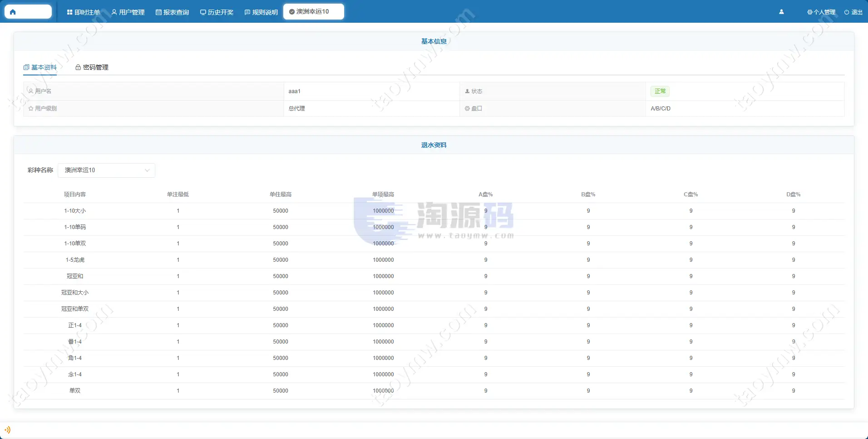Open 个人管理 settings

(821, 12)
